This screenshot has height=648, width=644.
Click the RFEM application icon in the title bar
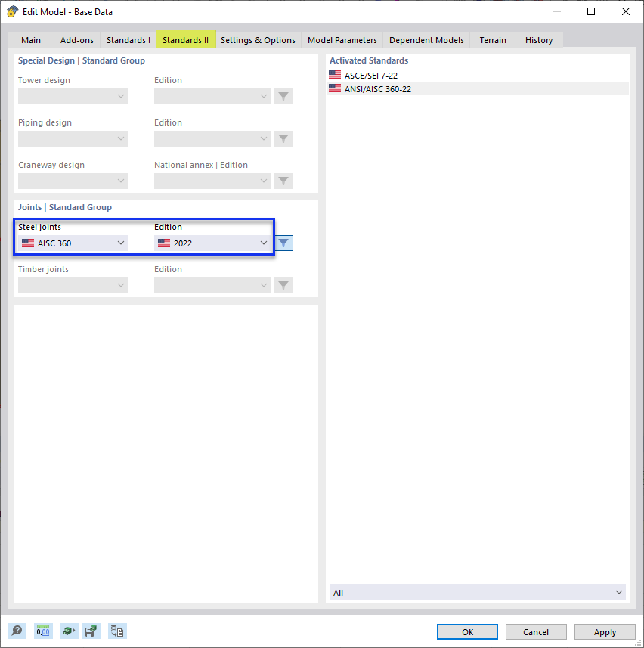coord(12,11)
